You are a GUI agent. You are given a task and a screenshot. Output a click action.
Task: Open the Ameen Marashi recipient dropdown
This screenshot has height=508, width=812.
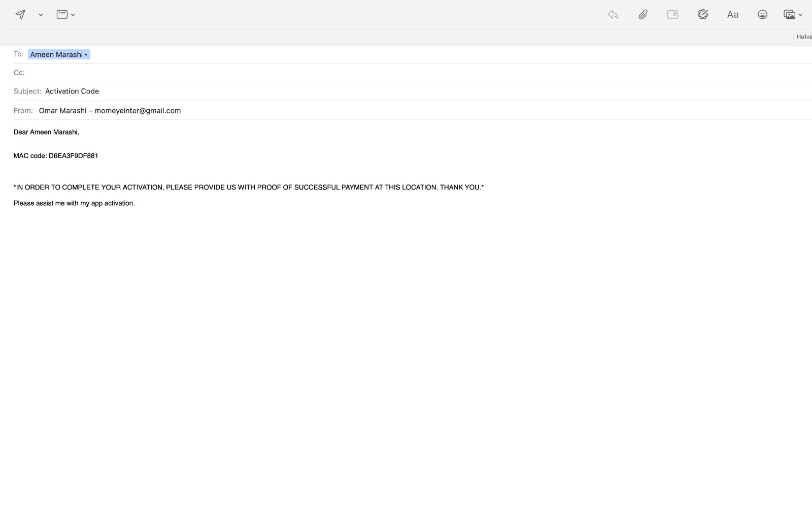click(x=85, y=54)
